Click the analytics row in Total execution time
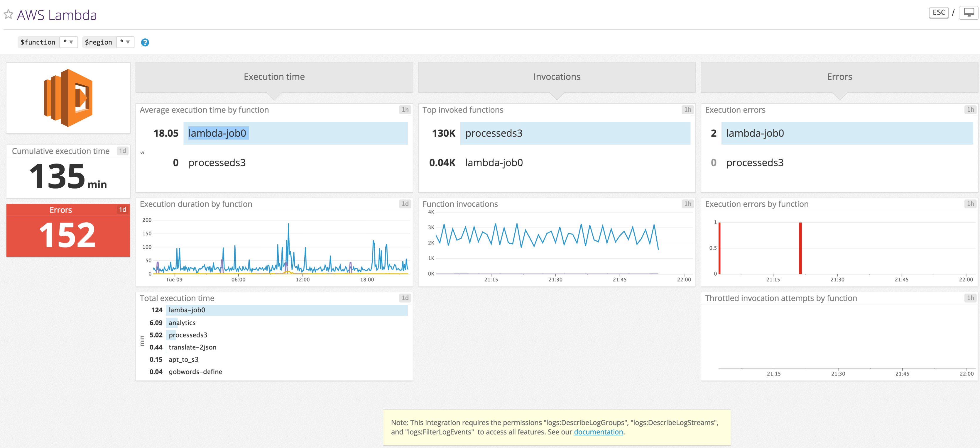Image resolution: width=980 pixels, height=448 pixels. click(182, 323)
